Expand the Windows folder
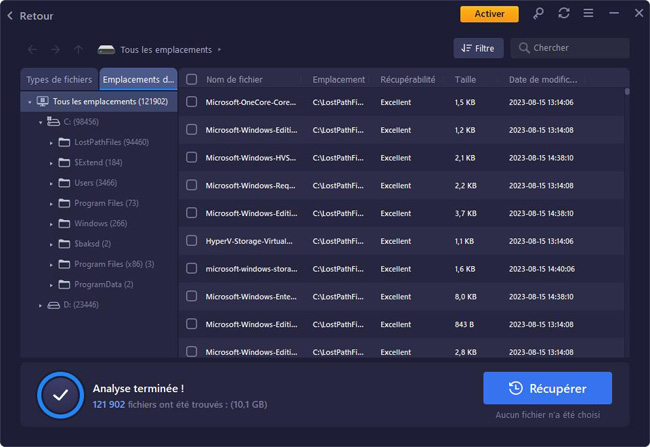 pyautogui.click(x=51, y=224)
